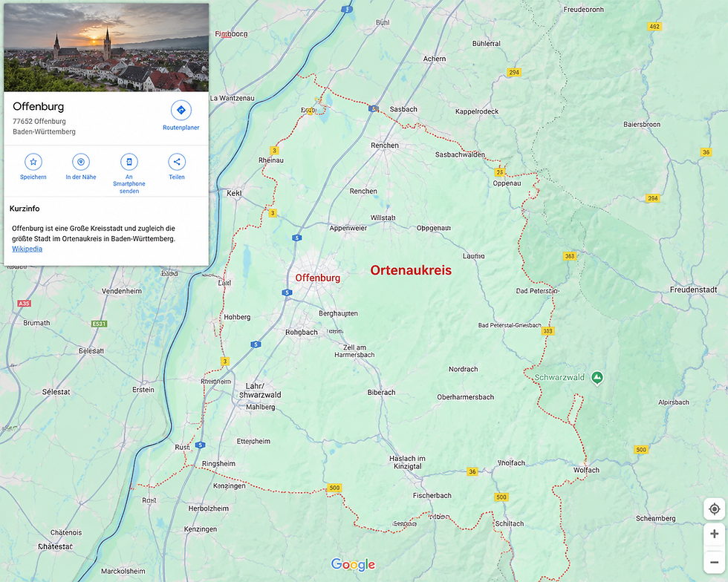728x582 pixels.
Task: Click Lahr/Schwarzwald on the map
Action: [x=261, y=390]
